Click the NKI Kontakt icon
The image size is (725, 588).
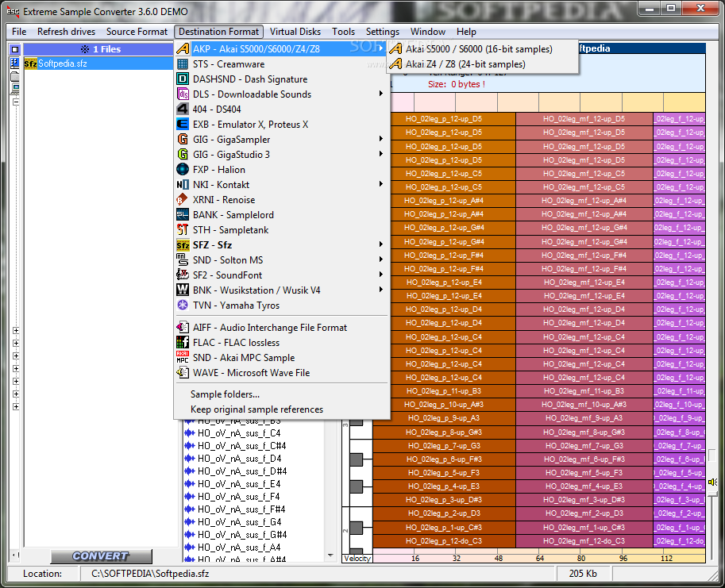(x=183, y=185)
